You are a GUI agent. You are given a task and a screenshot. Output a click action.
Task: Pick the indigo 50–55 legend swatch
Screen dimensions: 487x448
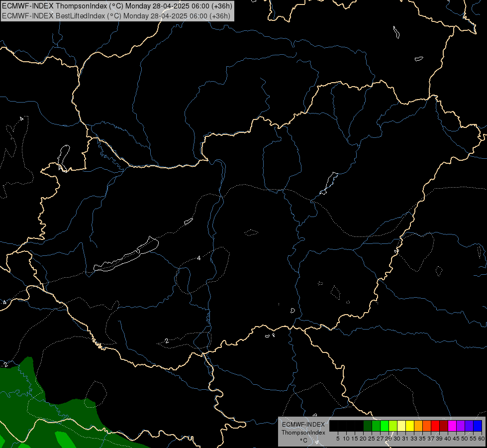(469, 426)
